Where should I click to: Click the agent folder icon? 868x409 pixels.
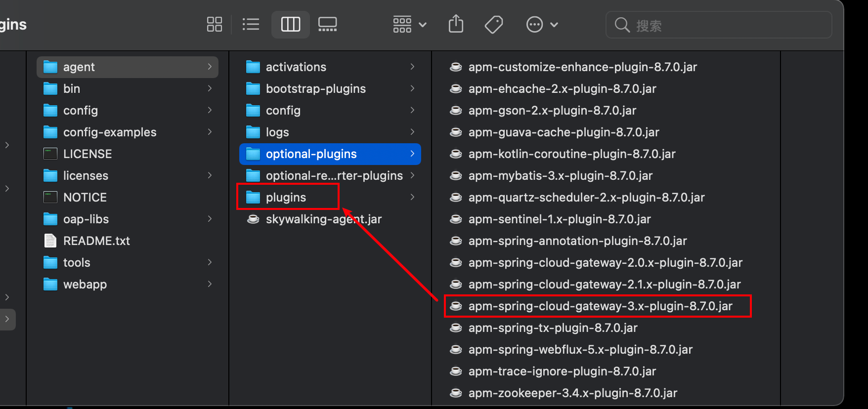pos(50,67)
